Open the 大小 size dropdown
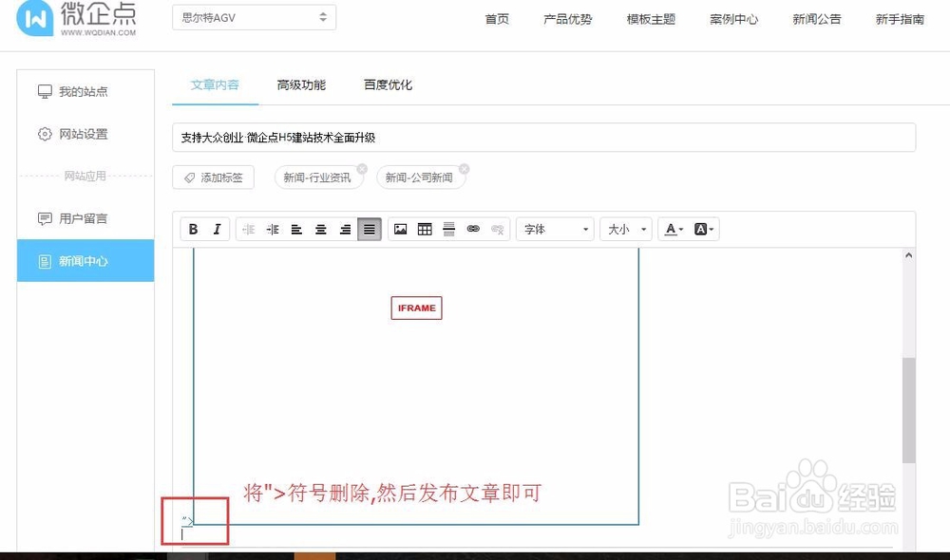The image size is (950, 560). [x=626, y=230]
